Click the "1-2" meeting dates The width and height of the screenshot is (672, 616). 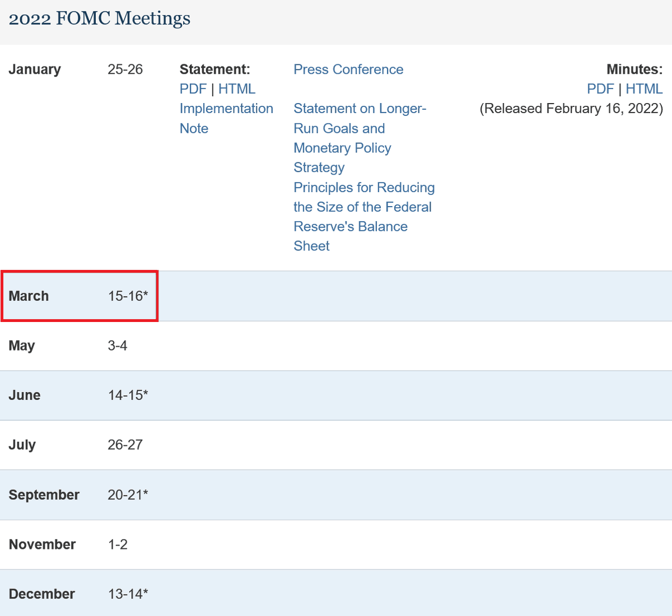click(118, 544)
